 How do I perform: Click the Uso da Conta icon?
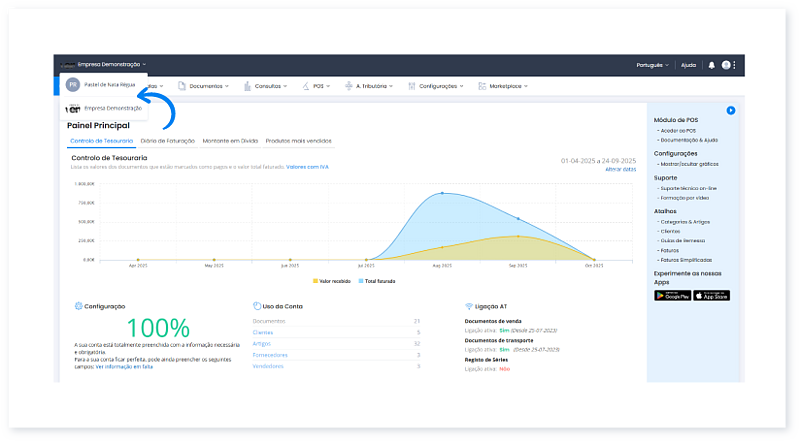[x=257, y=306]
